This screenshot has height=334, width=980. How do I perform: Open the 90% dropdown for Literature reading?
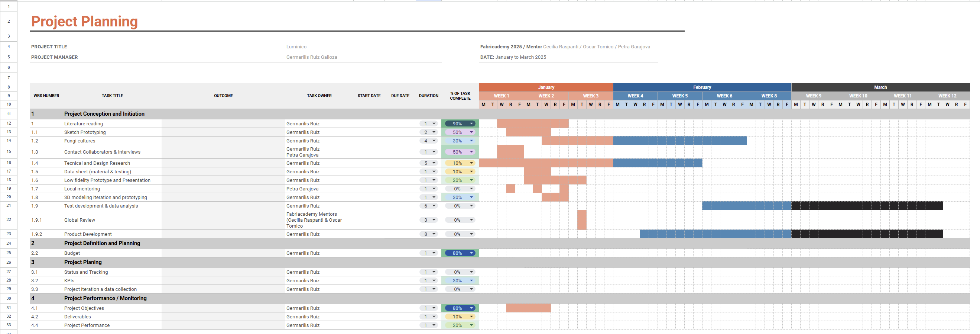click(x=460, y=123)
